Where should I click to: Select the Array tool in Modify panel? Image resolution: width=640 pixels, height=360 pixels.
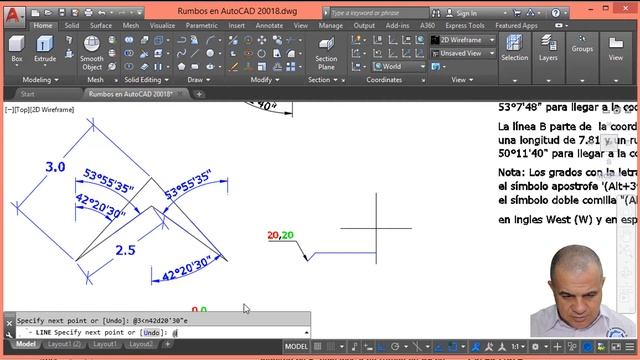point(291,67)
